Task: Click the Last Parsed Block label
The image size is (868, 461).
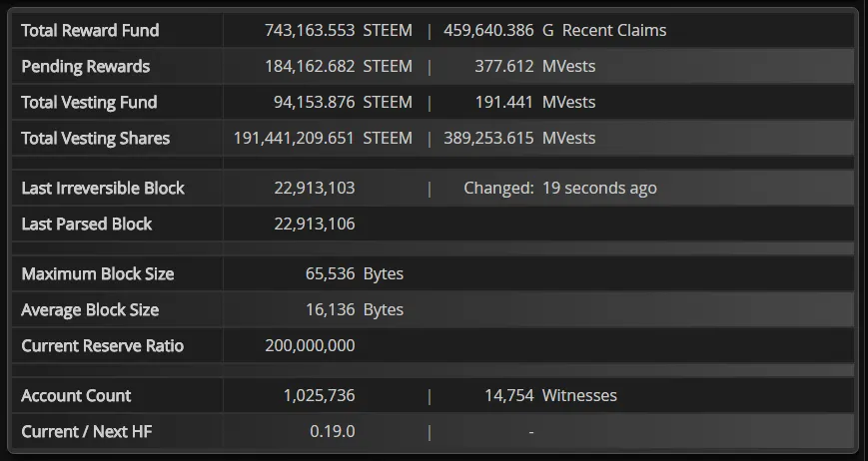Action: [x=86, y=224]
